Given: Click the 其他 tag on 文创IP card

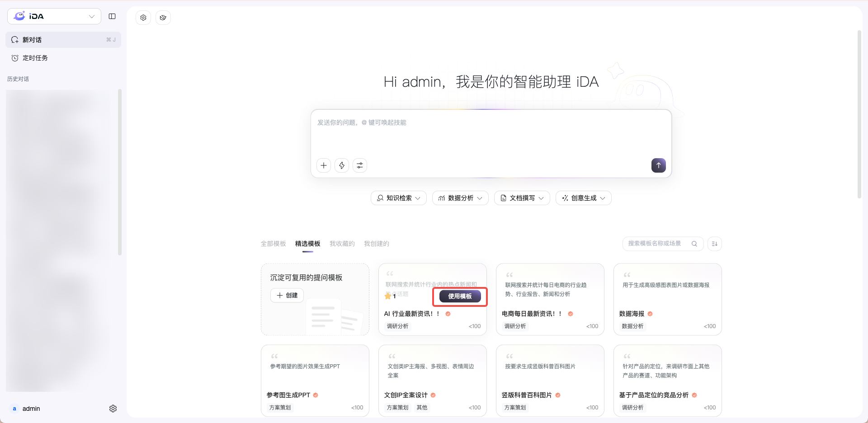Looking at the screenshot, I should click(x=422, y=408).
